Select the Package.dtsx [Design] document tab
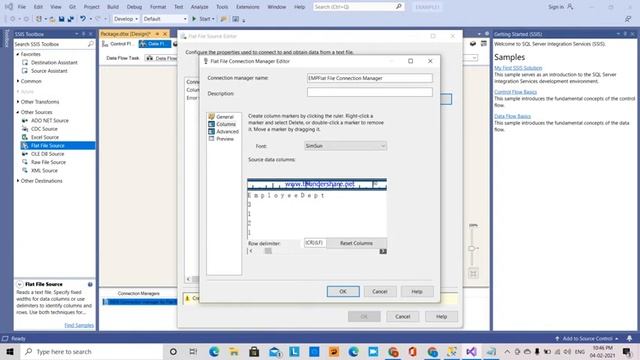The width and height of the screenshot is (640, 360). click(x=125, y=34)
